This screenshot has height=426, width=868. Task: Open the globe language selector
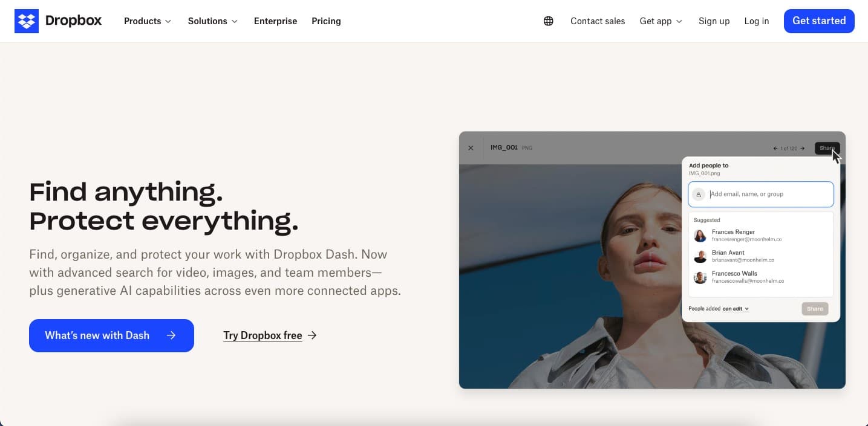pos(548,21)
